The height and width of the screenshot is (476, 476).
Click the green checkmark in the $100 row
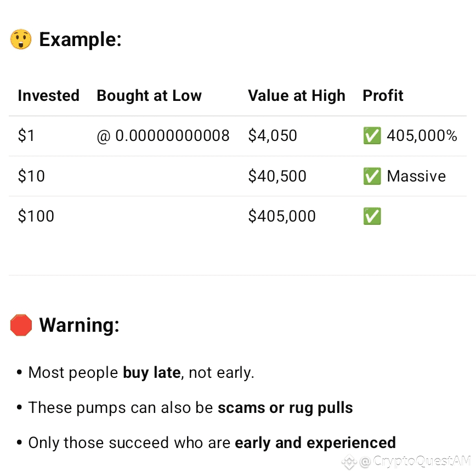[372, 216]
